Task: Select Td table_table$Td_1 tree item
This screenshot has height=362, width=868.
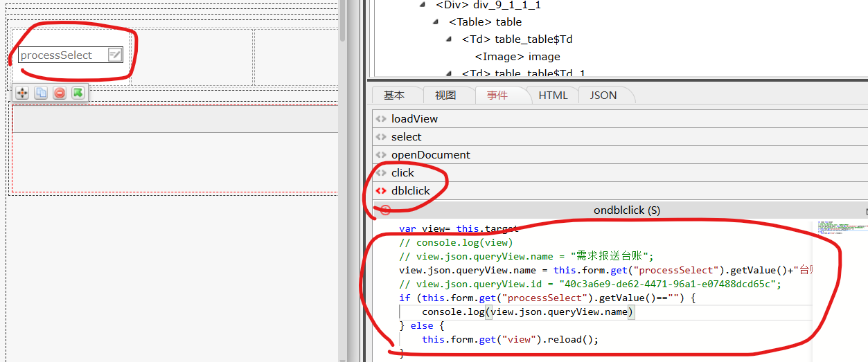Action: (x=523, y=73)
